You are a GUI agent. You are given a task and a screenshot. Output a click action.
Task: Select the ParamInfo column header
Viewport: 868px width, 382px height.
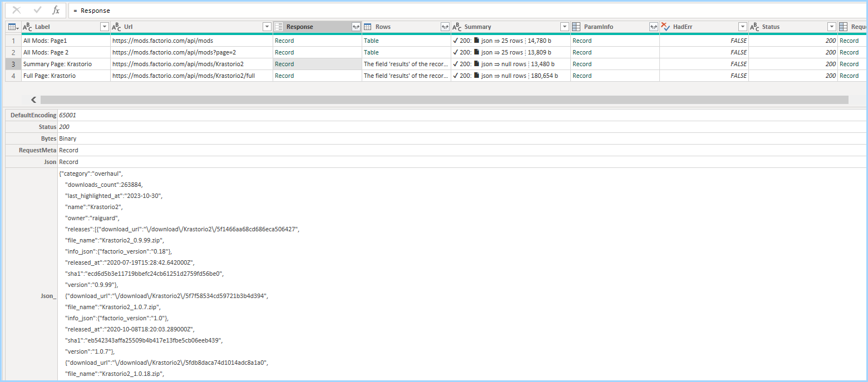pyautogui.click(x=615, y=27)
